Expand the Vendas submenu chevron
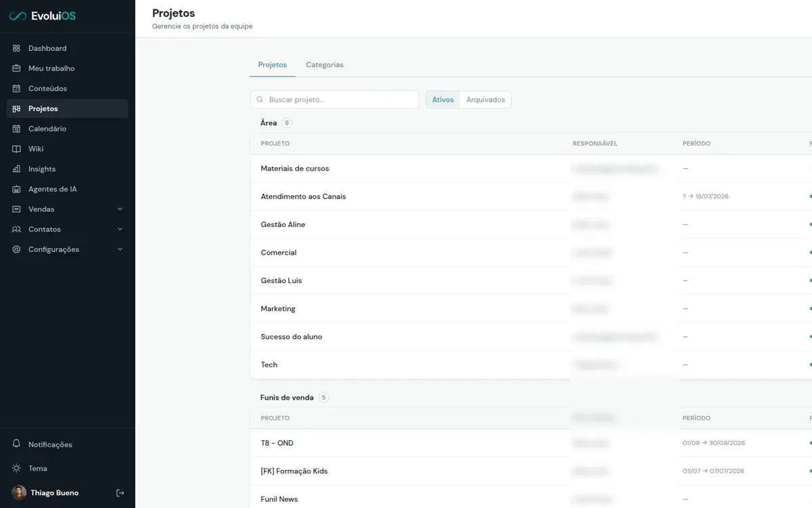The image size is (812, 508). (120, 209)
